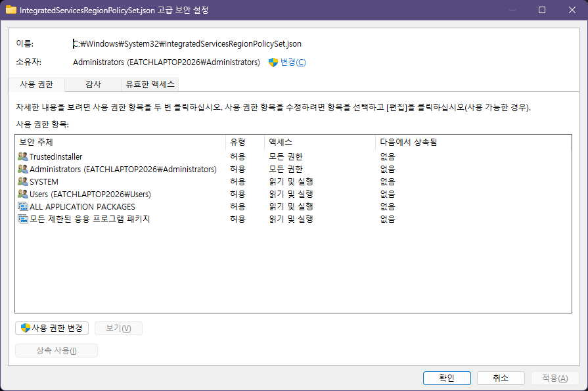Click the 모든 제한된 응용 프로그램 패키지 icon
588x391 pixels.
point(23,219)
